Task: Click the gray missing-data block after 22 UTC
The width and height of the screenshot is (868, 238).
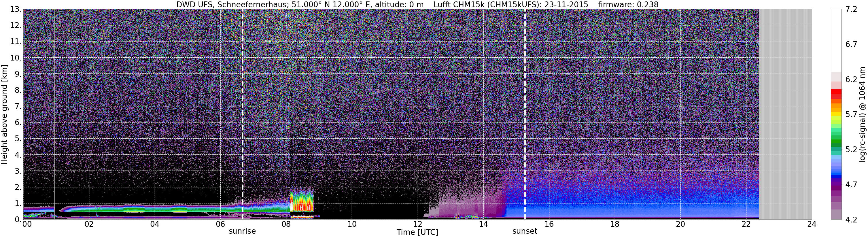Action: pyautogui.click(x=785, y=114)
